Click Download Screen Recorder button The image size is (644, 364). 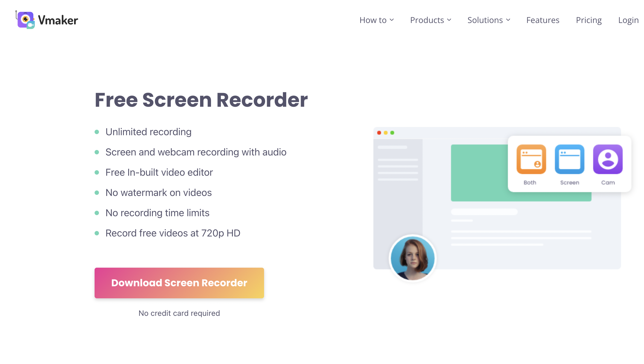pos(179,282)
